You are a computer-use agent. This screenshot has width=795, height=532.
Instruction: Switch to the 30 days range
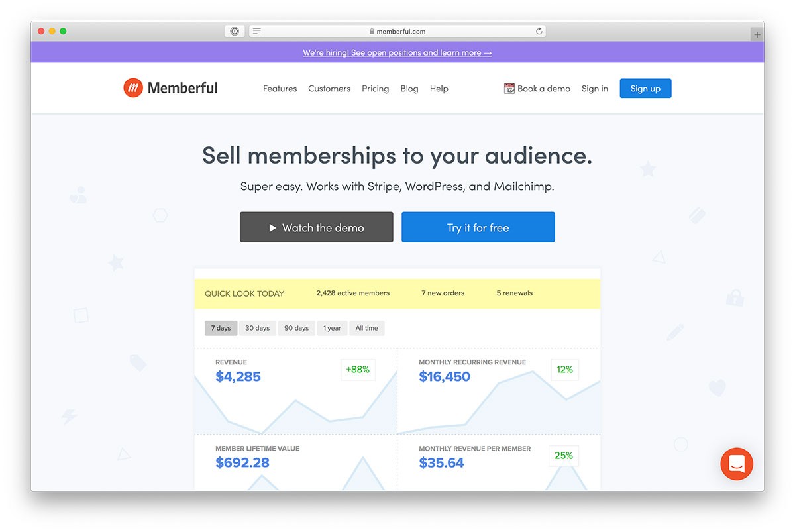click(x=258, y=328)
